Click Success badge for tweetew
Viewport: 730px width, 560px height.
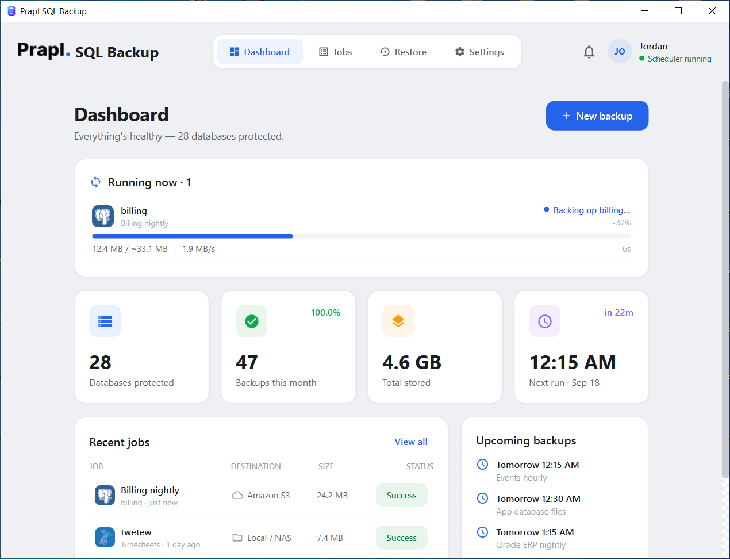click(x=402, y=538)
